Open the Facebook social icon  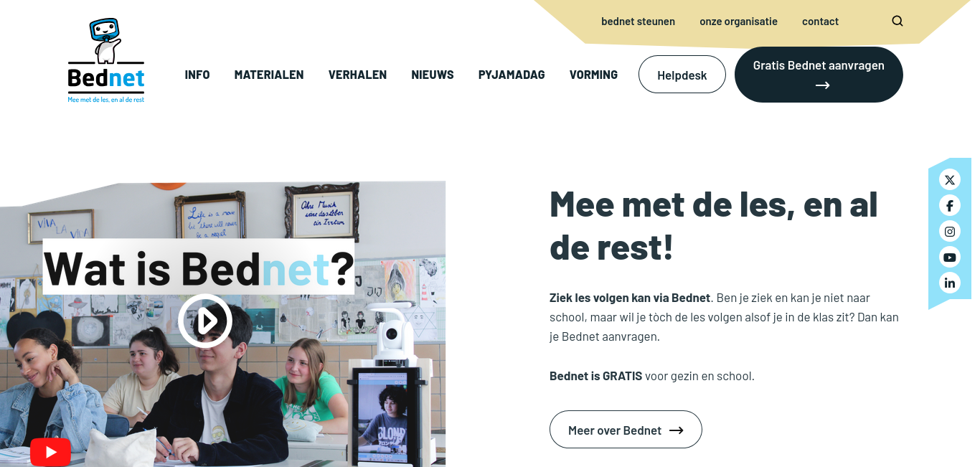(950, 205)
